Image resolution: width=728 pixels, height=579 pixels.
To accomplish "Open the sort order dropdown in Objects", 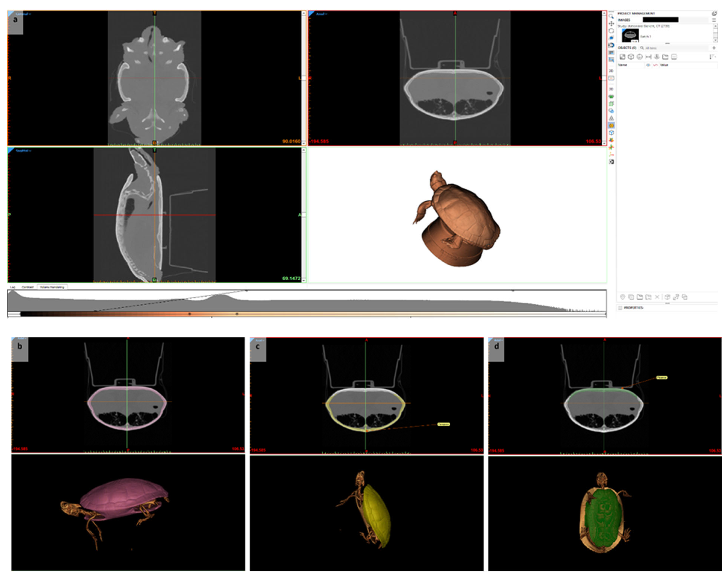I will tap(712, 57).
